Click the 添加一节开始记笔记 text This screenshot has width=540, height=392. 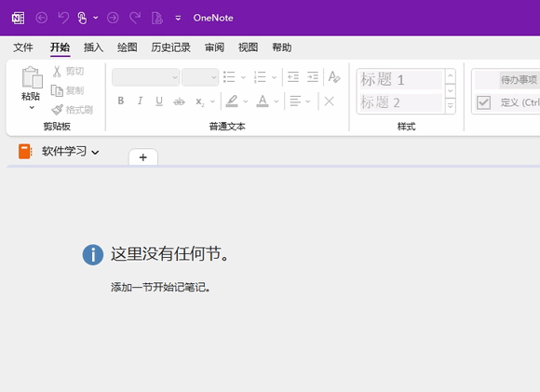160,287
